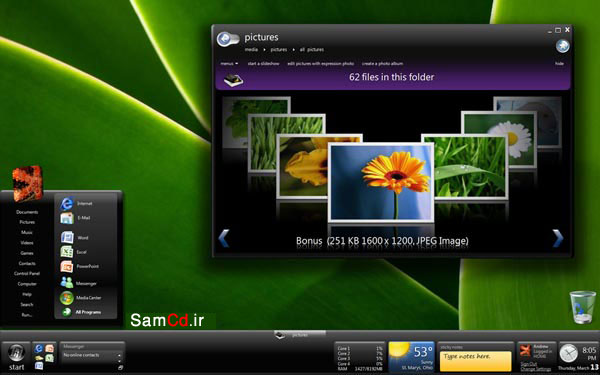Click Run... in the start menu
600x375 pixels.
pyautogui.click(x=27, y=315)
